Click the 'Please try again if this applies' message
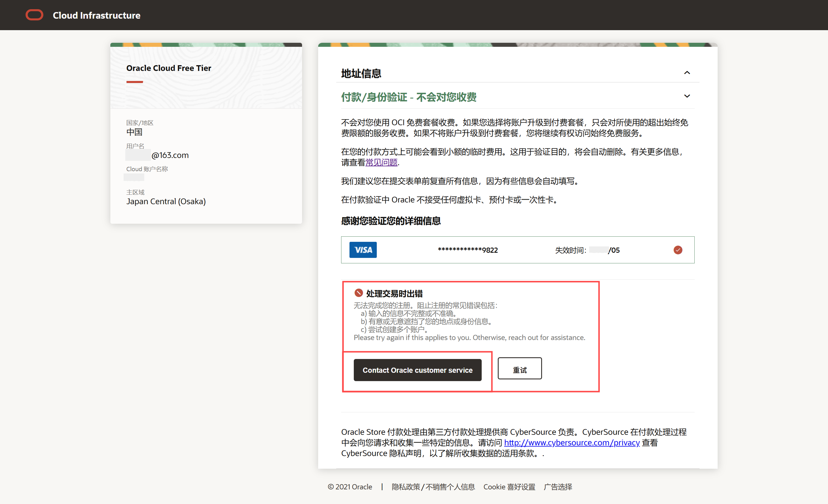The image size is (828, 504). pyautogui.click(x=469, y=337)
